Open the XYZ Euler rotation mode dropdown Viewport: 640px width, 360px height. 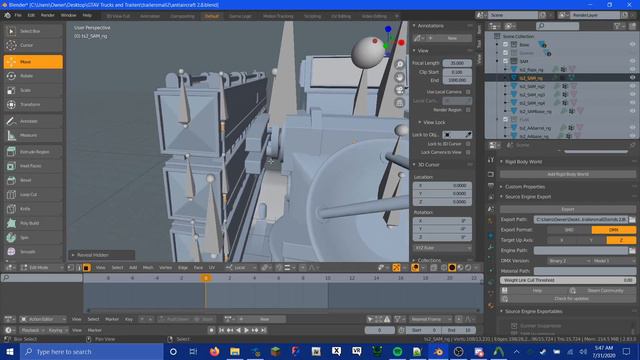pos(442,248)
